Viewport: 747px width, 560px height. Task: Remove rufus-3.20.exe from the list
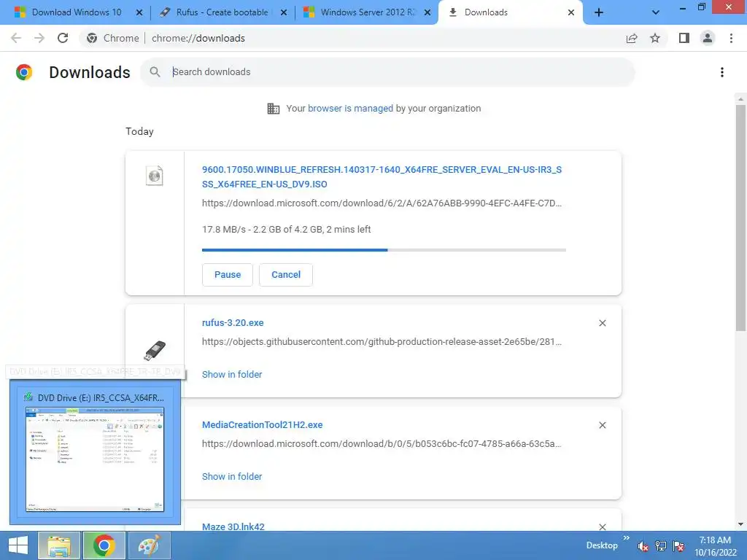(x=602, y=323)
